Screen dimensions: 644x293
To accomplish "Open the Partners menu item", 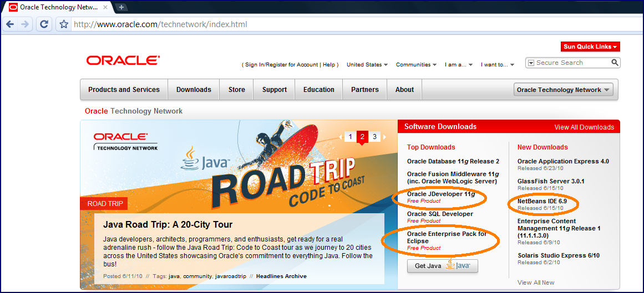I will click(365, 90).
